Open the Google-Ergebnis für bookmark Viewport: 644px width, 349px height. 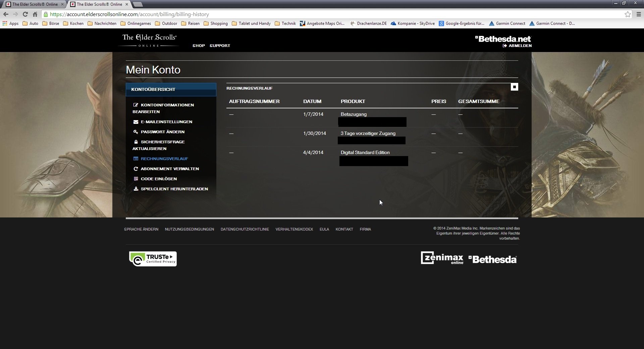click(x=462, y=23)
